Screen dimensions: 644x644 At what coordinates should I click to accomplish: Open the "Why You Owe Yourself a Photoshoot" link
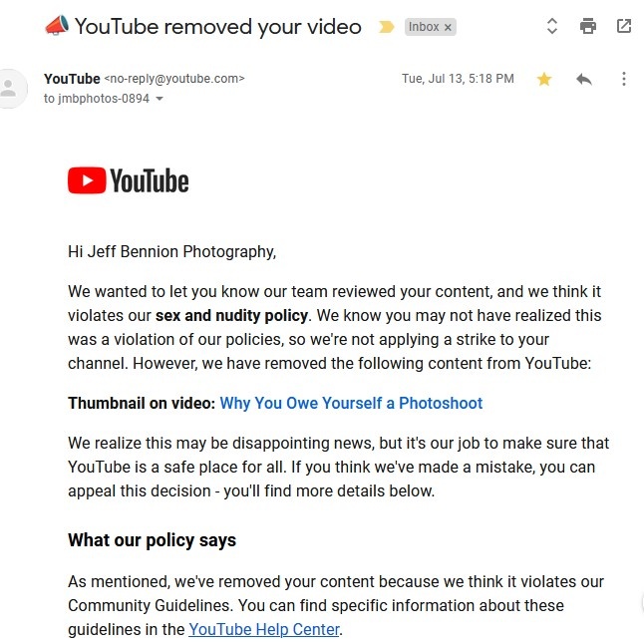click(x=351, y=403)
